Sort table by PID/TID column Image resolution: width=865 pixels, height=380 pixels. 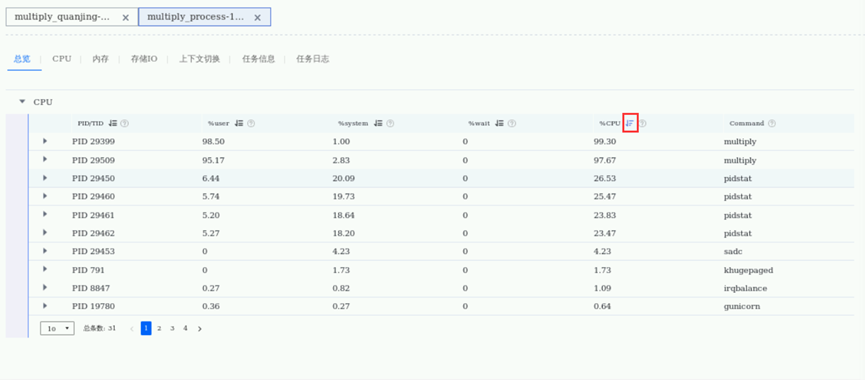pyautogui.click(x=113, y=124)
